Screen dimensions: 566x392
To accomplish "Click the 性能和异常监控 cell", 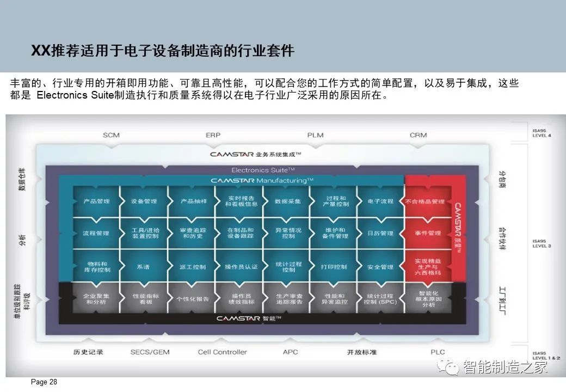I will tap(334, 299).
